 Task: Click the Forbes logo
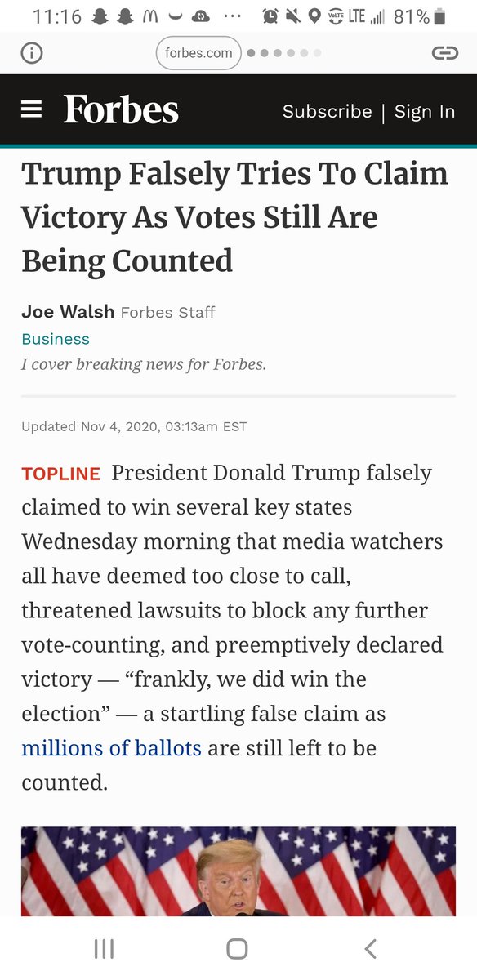pyautogui.click(x=121, y=110)
